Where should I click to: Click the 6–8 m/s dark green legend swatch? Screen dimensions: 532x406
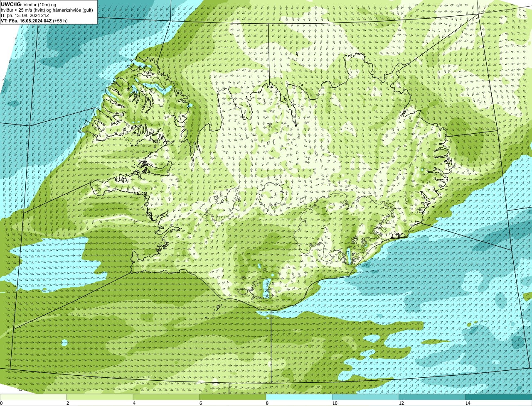pos(233,397)
